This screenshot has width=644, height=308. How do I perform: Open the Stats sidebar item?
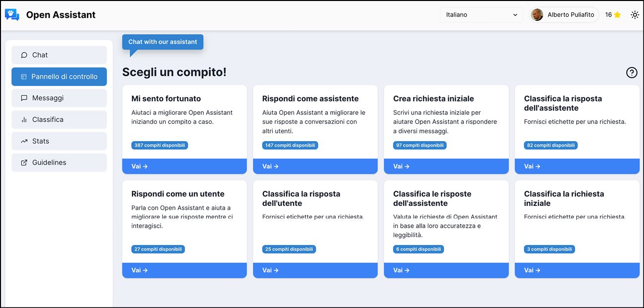pos(59,141)
